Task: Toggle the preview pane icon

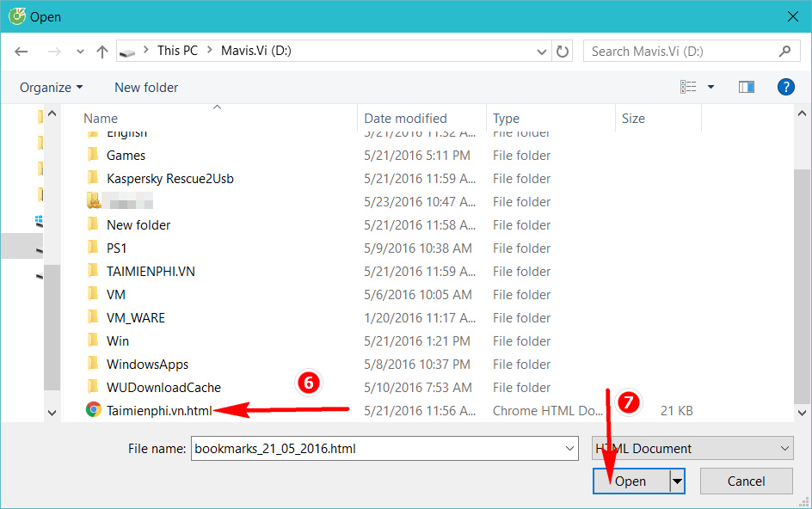Action: [746, 87]
